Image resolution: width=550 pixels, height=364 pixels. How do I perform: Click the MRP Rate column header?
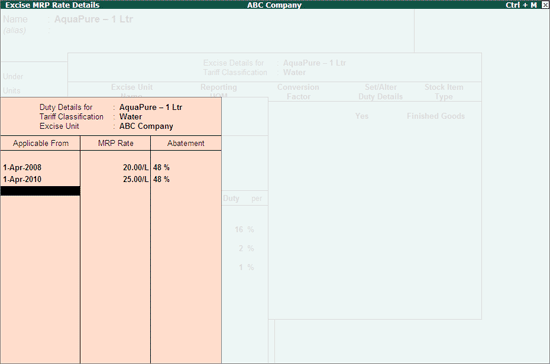tap(115, 143)
